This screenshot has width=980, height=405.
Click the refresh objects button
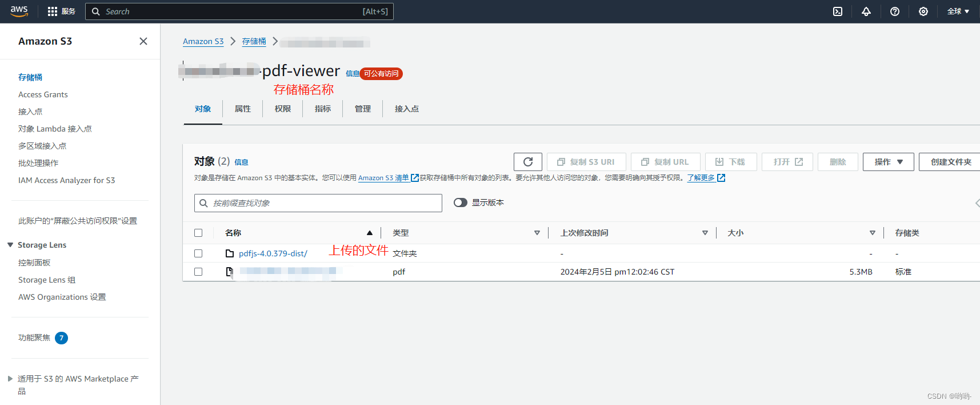pos(528,162)
